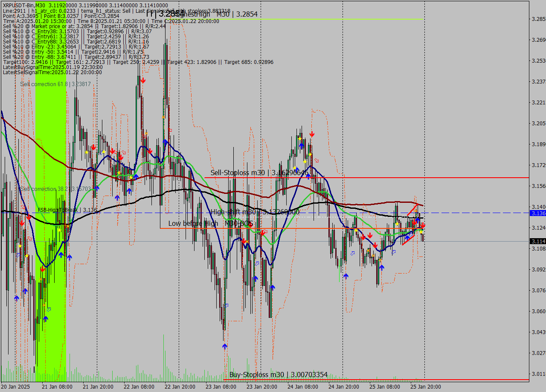The height and width of the screenshot is (392, 546).
Task: Click the 'Sell correction 61.8' label
Action: tap(55, 84)
